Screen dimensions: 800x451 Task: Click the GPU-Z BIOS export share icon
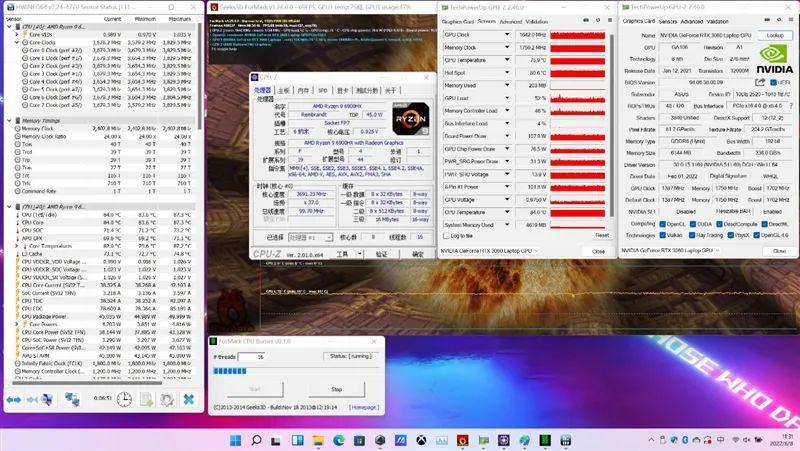point(760,82)
